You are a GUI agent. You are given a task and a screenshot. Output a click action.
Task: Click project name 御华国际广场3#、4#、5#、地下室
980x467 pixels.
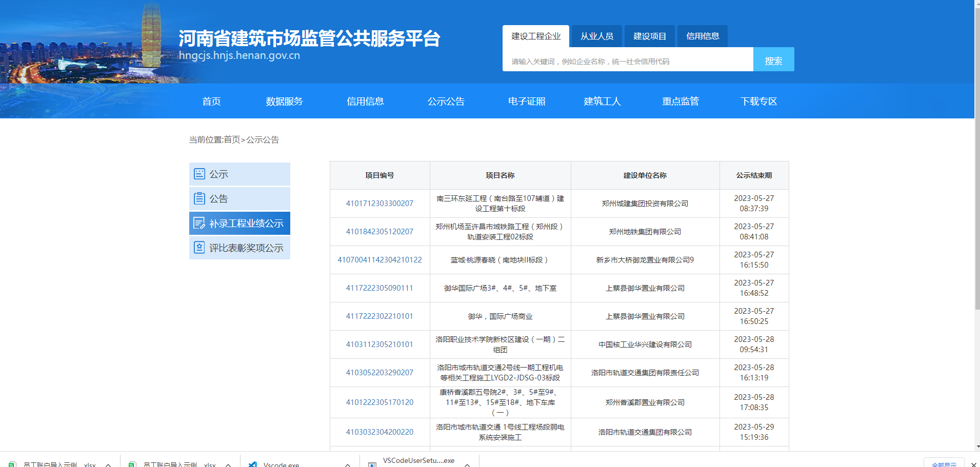[500, 288]
